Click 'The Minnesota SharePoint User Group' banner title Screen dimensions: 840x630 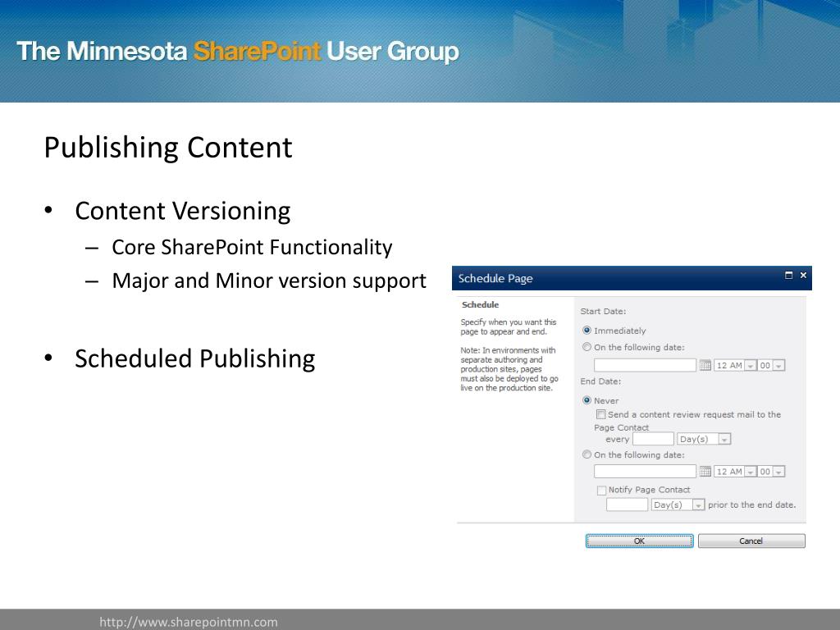tap(238, 52)
